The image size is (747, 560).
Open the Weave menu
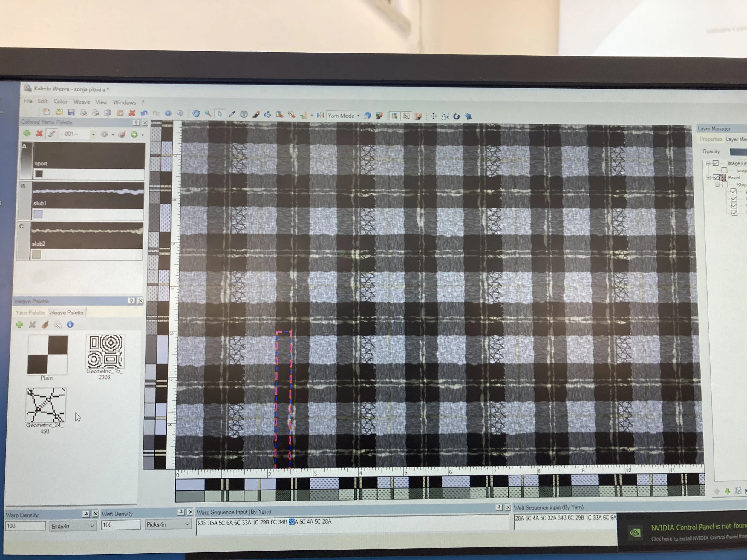coord(81,102)
